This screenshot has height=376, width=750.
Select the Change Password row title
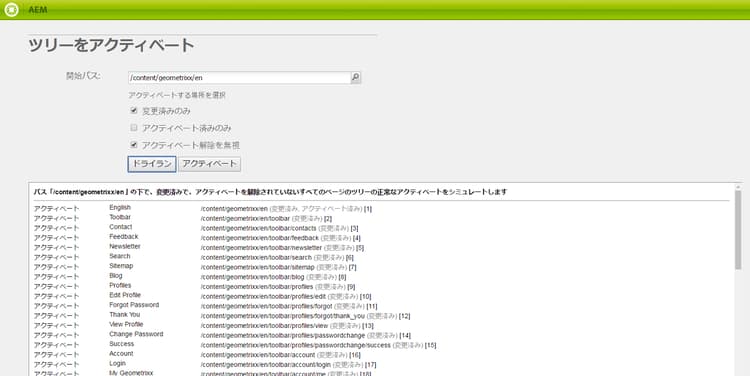tap(136, 334)
